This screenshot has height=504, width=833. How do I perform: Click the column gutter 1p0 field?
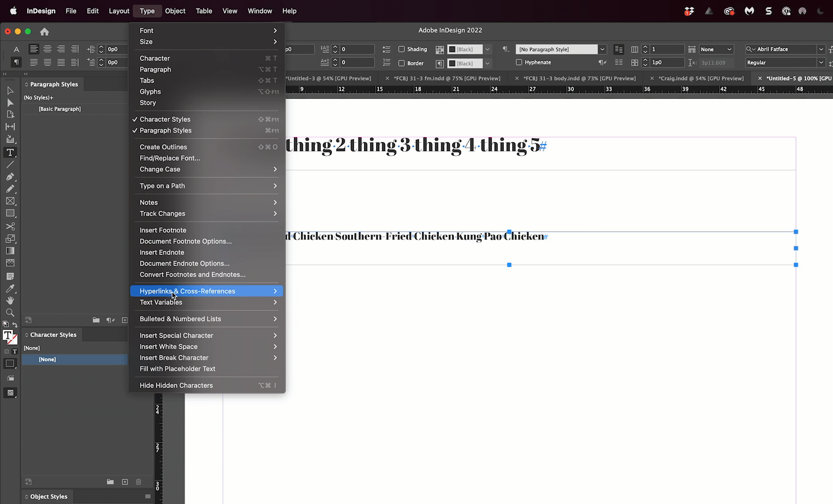pos(667,62)
